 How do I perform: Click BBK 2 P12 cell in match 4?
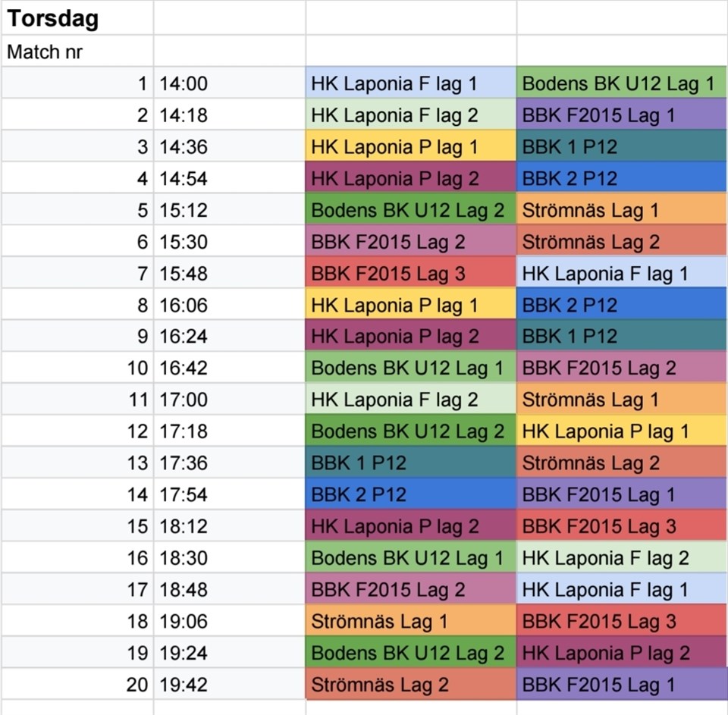pos(622,178)
